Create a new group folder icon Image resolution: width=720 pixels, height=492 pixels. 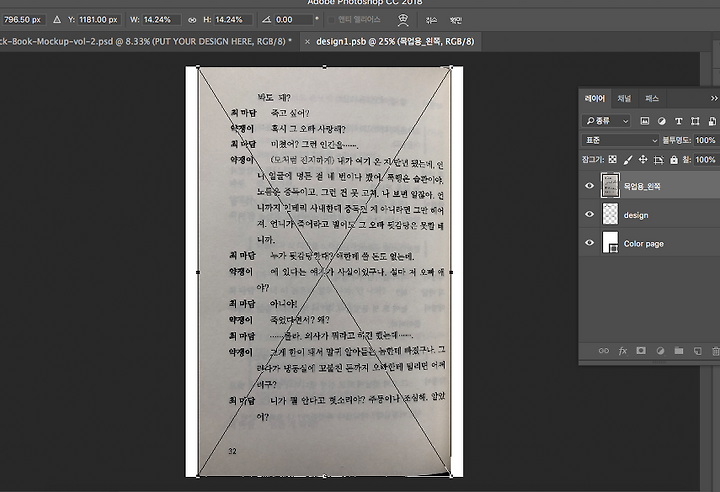click(x=679, y=351)
